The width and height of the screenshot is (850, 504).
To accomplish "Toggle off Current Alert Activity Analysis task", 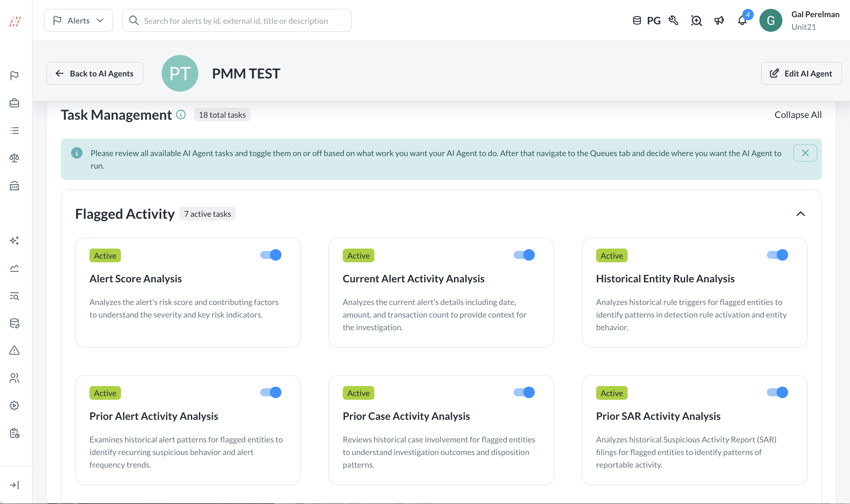I will [x=524, y=255].
